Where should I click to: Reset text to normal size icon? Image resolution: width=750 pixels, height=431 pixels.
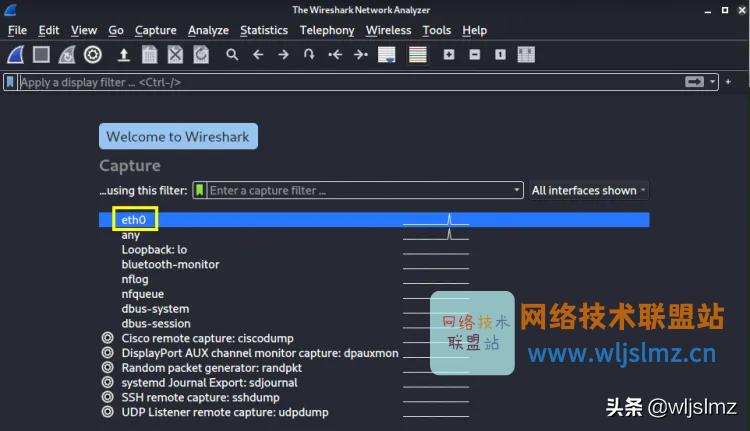(x=500, y=55)
